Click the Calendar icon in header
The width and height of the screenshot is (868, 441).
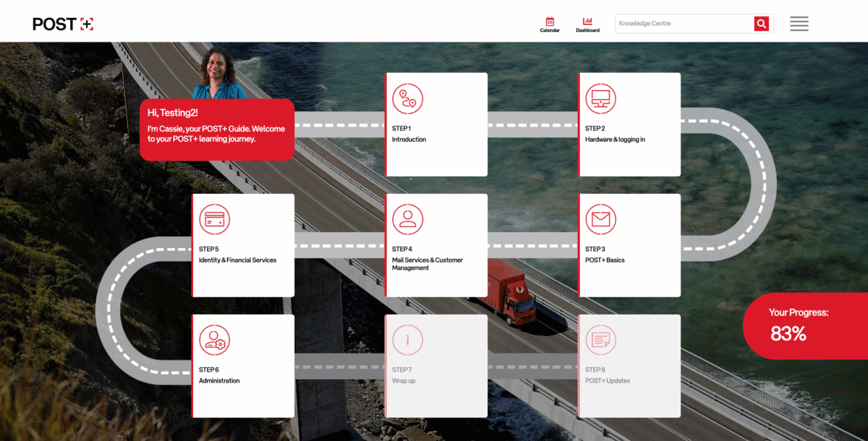[549, 22]
